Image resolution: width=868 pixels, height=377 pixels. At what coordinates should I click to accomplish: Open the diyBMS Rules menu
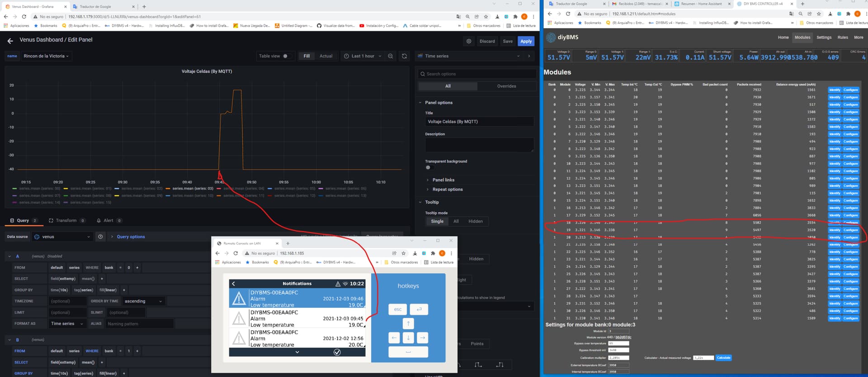coord(843,37)
